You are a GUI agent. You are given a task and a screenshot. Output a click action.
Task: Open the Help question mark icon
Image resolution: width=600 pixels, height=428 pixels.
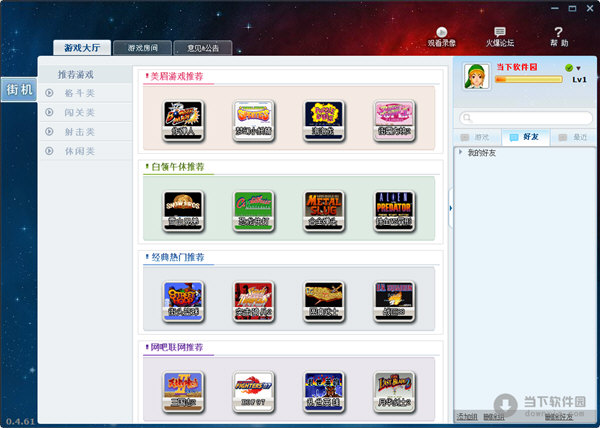tap(559, 37)
